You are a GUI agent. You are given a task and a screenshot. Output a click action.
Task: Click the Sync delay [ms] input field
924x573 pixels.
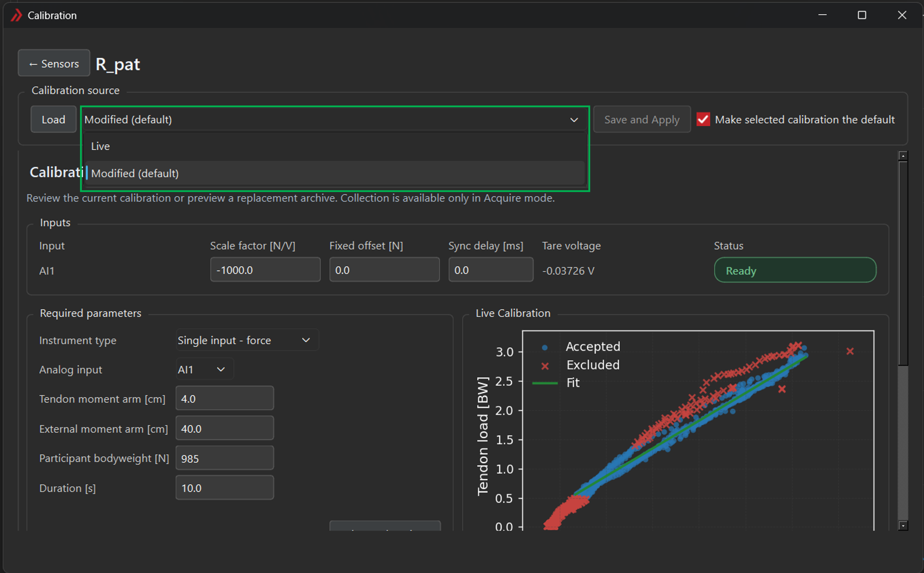[x=491, y=270]
